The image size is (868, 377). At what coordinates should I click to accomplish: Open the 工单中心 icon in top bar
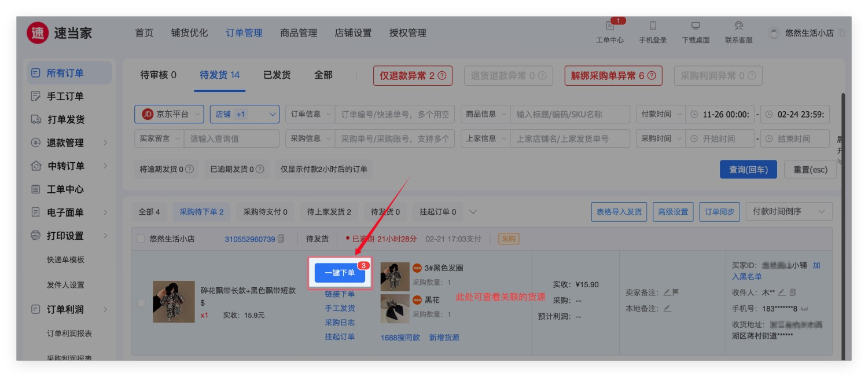tap(609, 27)
